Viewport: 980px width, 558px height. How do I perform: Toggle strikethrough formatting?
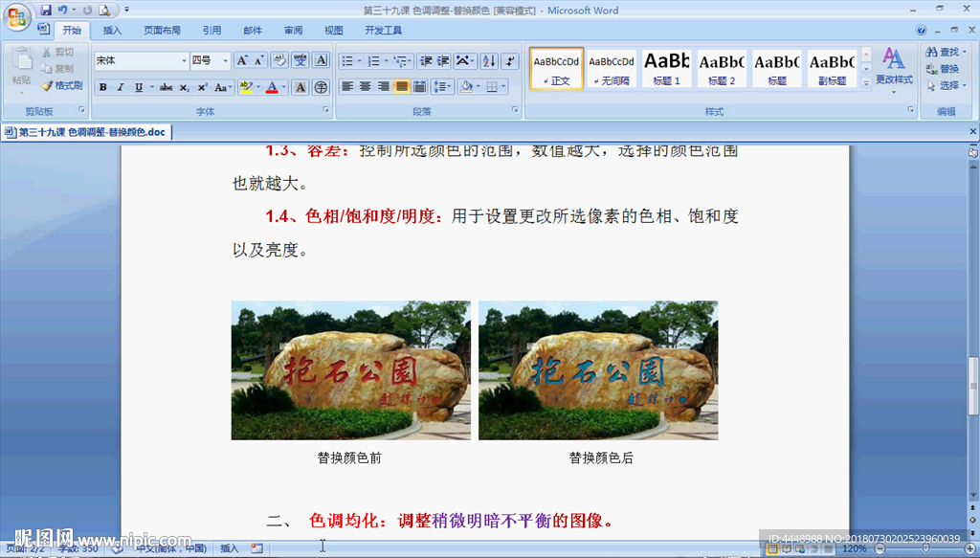point(166,87)
